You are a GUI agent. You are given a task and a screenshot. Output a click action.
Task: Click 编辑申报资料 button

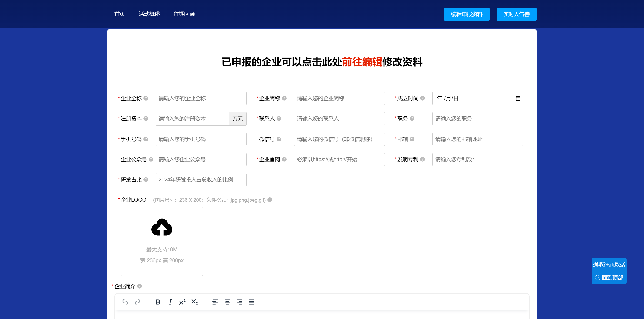pyautogui.click(x=467, y=14)
